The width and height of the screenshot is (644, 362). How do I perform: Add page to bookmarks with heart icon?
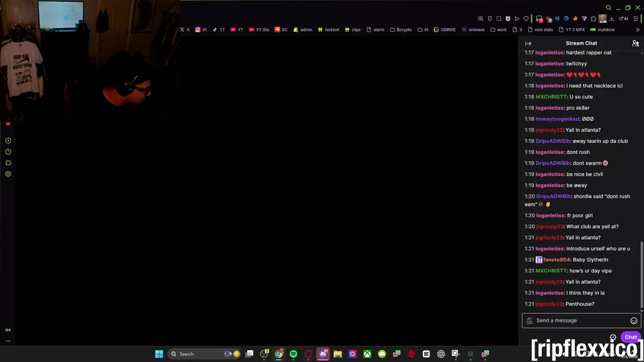(526, 19)
